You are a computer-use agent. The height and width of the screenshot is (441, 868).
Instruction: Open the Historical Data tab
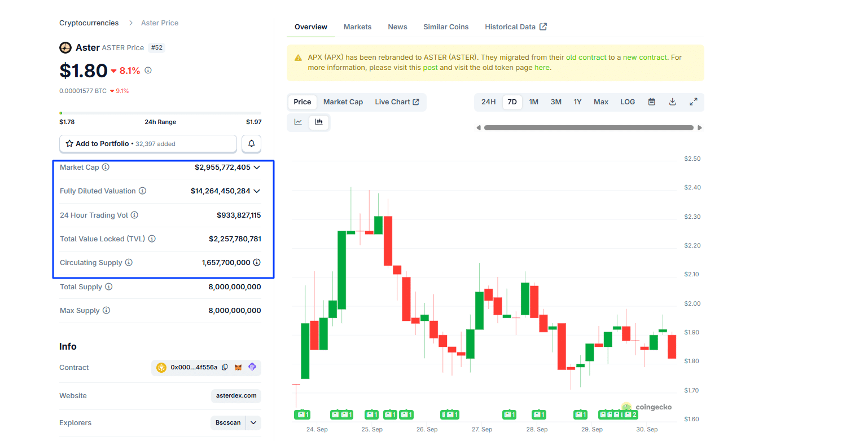(516, 27)
